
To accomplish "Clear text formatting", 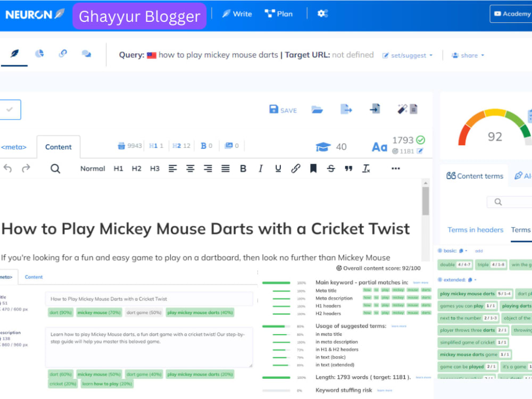I will coord(366,169).
